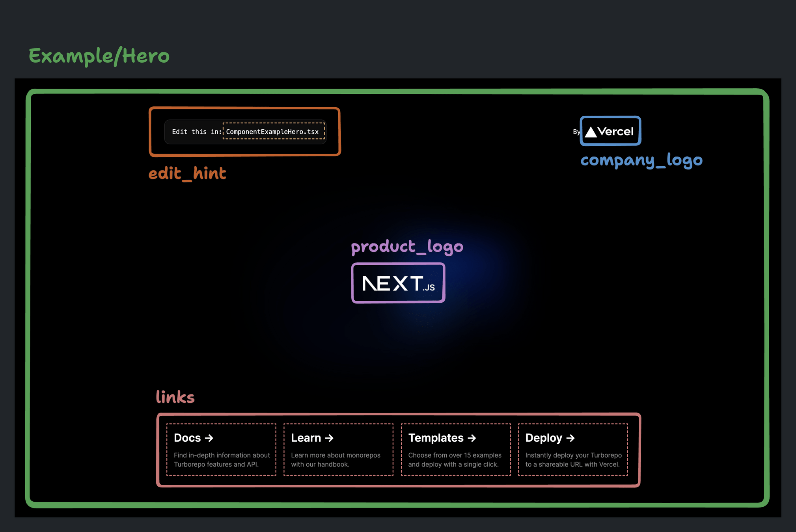Click the arrow beside Deploy

(570, 438)
